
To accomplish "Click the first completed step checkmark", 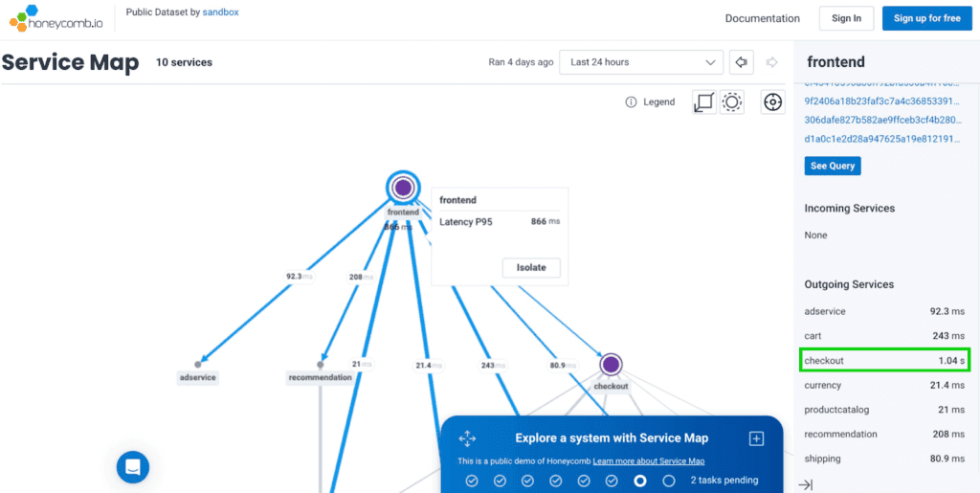I will (471, 481).
